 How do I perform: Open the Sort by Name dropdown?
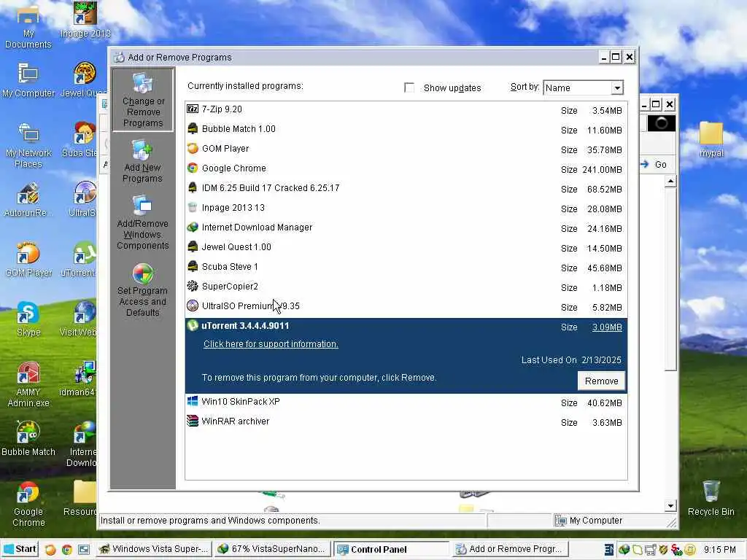point(617,87)
